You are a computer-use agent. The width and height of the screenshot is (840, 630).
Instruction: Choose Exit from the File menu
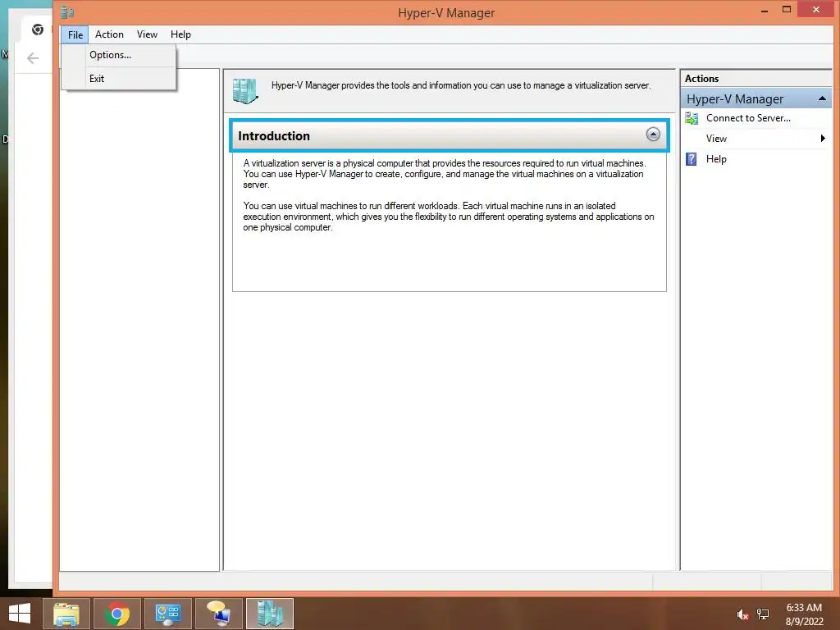click(x=97, y=78)
